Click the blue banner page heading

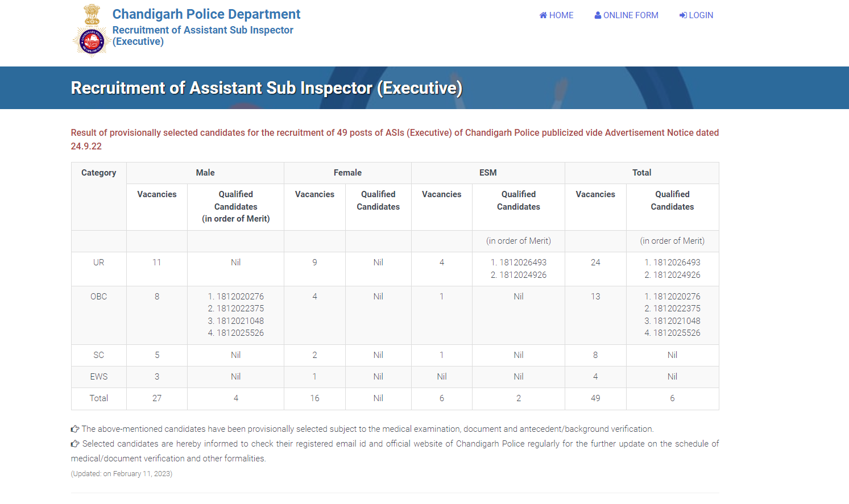pyautogui.click(x=266, y=88)
